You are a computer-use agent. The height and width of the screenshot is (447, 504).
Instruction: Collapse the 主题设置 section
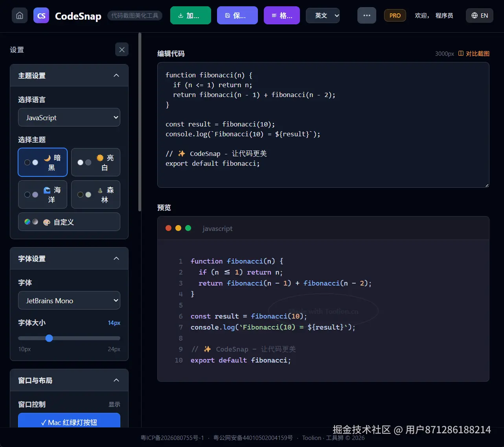(69, 75)
